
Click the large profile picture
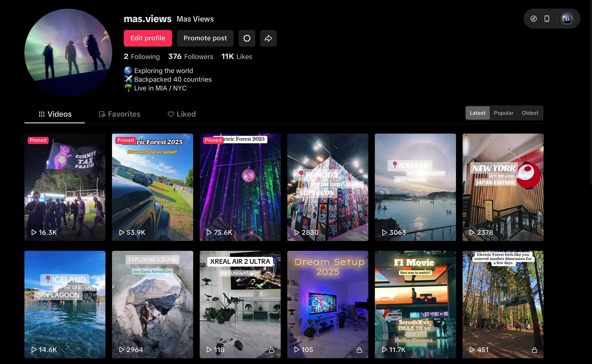(68, 52)
